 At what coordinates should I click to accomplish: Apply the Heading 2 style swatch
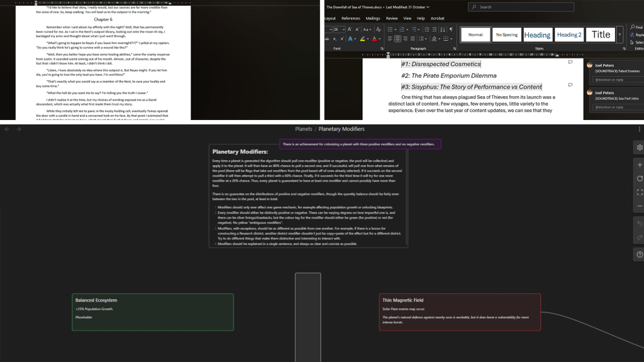click(x=569, y=35)
